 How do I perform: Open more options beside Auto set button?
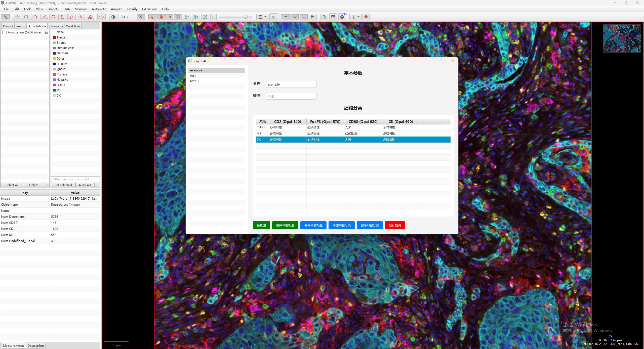[x=97, y=185]
